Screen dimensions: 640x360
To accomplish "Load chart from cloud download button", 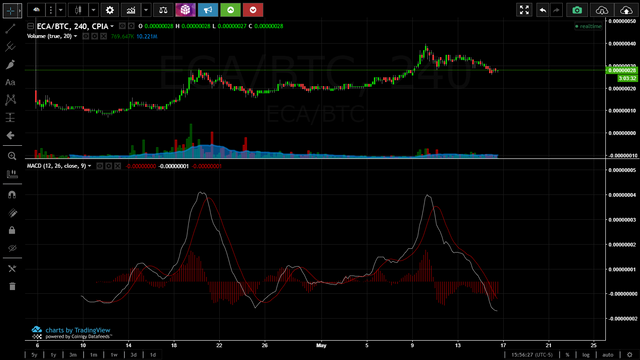I will (602, 10).
